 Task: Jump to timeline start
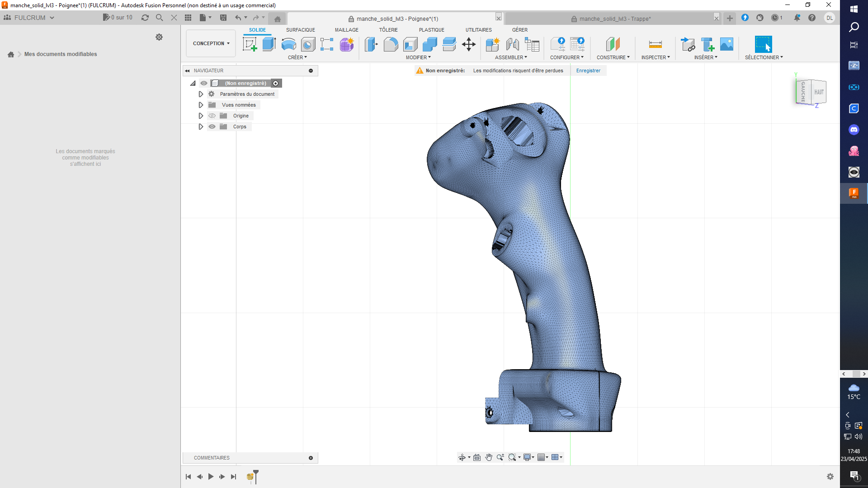188,477
